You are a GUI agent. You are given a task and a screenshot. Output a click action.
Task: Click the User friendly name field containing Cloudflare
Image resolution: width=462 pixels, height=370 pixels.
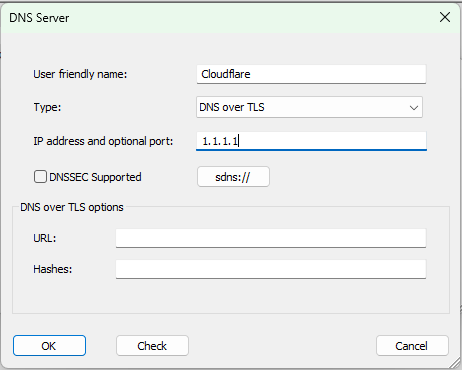coord(311,74)
